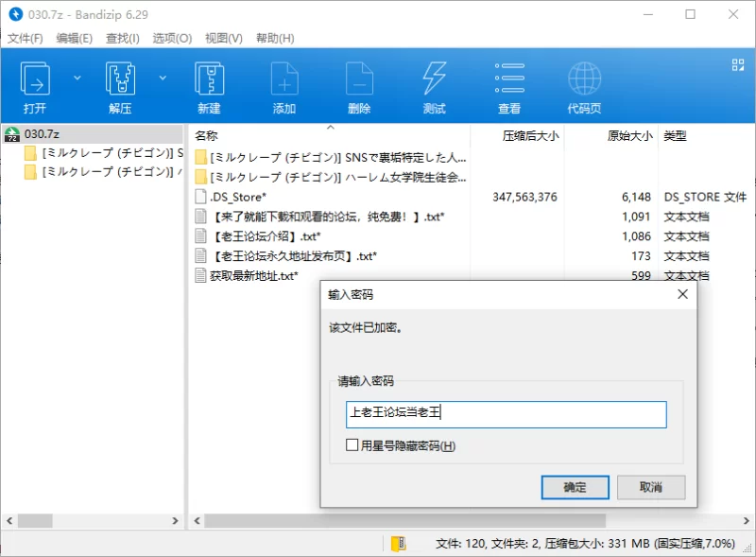This screenshot has width=756, height=557.
Task: Click folder icon of SNSで裏垢特定 row
Action: (200, 157)
